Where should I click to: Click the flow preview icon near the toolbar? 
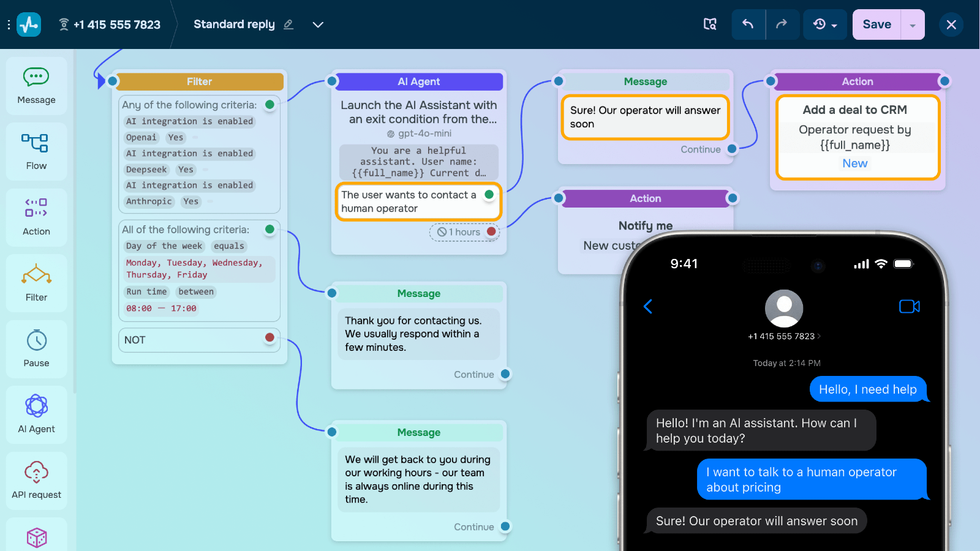pos(709,24)
